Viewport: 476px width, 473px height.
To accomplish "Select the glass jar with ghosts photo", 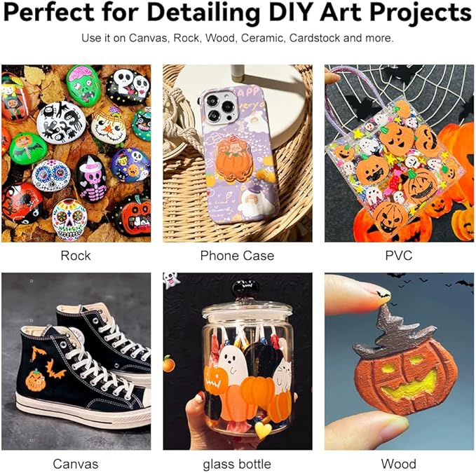I will pyautogui.click(x=238, y=361).
